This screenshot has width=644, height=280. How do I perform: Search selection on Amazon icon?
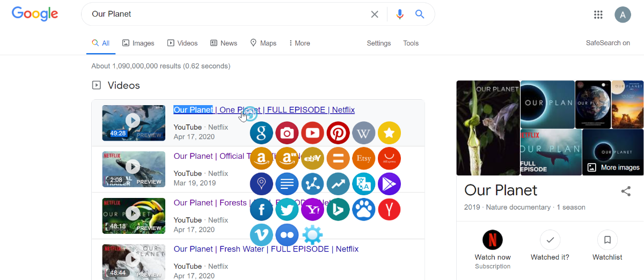[x=261, y=158]
